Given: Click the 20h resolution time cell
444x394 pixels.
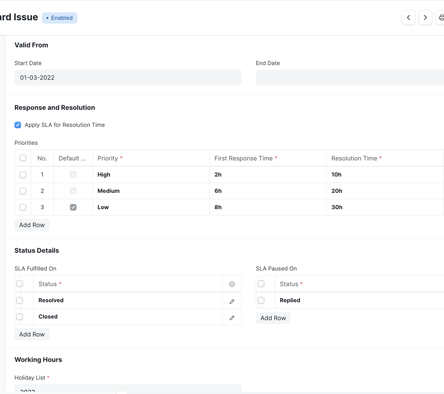Looking at the screenshot, I should [x=385, y=191].
